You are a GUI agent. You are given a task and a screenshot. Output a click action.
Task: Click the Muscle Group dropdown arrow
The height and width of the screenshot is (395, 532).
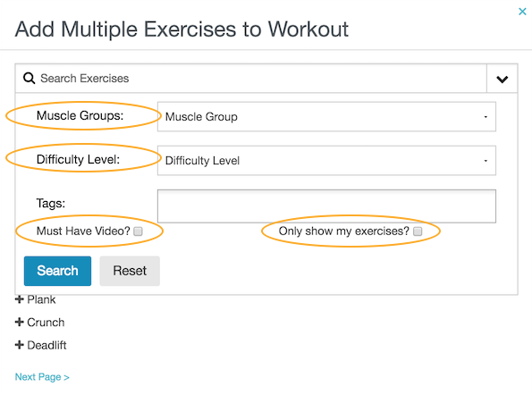pos(486,117)
